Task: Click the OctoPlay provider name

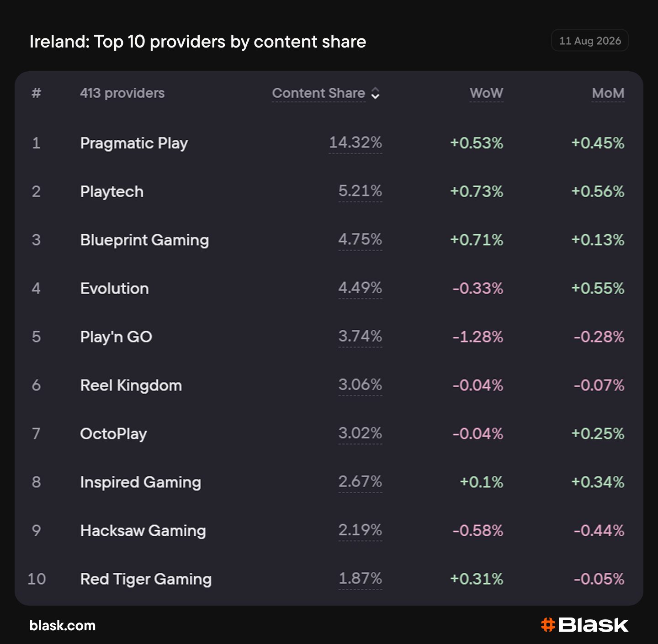Action: pos(113,433)
